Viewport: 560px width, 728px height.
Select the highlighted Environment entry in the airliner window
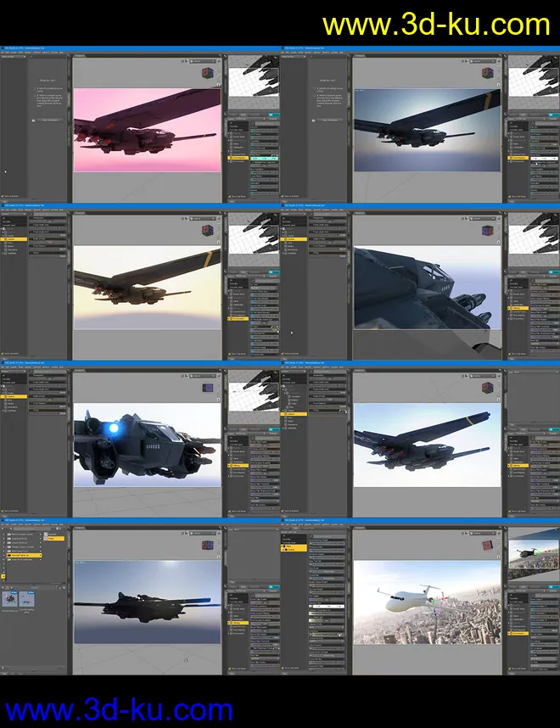pos(518,633)
